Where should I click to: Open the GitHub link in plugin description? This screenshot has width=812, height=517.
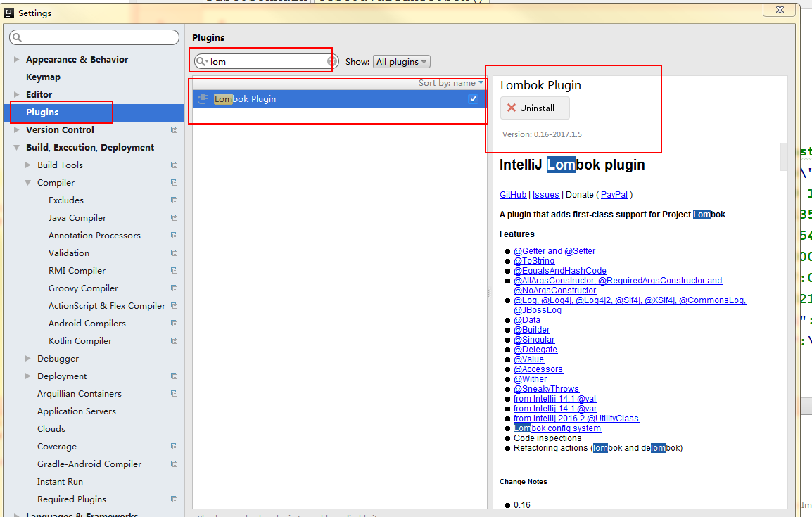(x=512, y=195)
